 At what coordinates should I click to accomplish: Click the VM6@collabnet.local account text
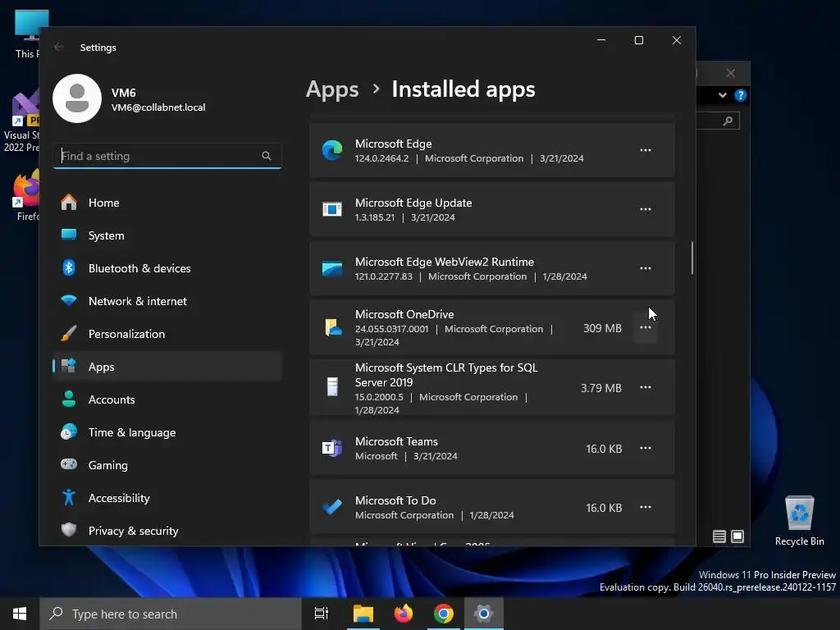(x=158, y=107)
